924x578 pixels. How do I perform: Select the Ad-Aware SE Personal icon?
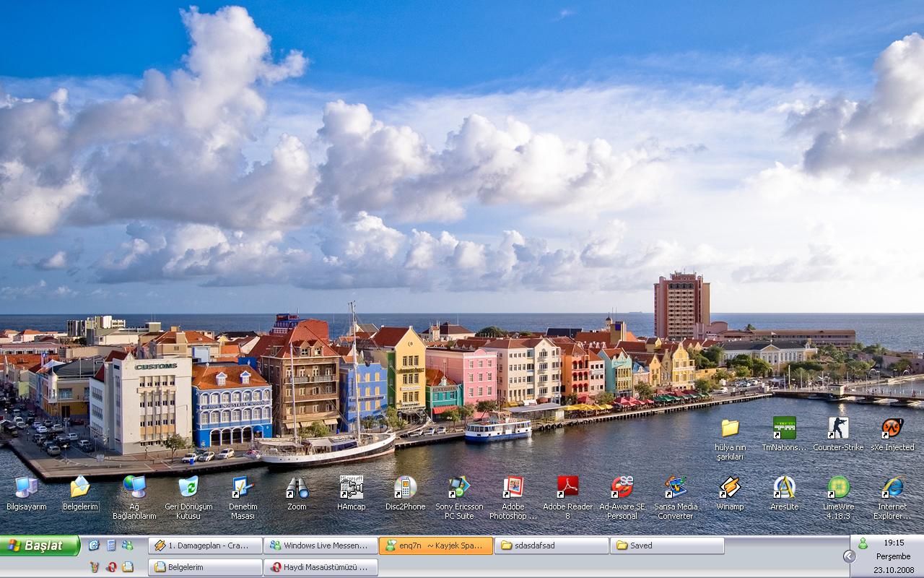622,488
